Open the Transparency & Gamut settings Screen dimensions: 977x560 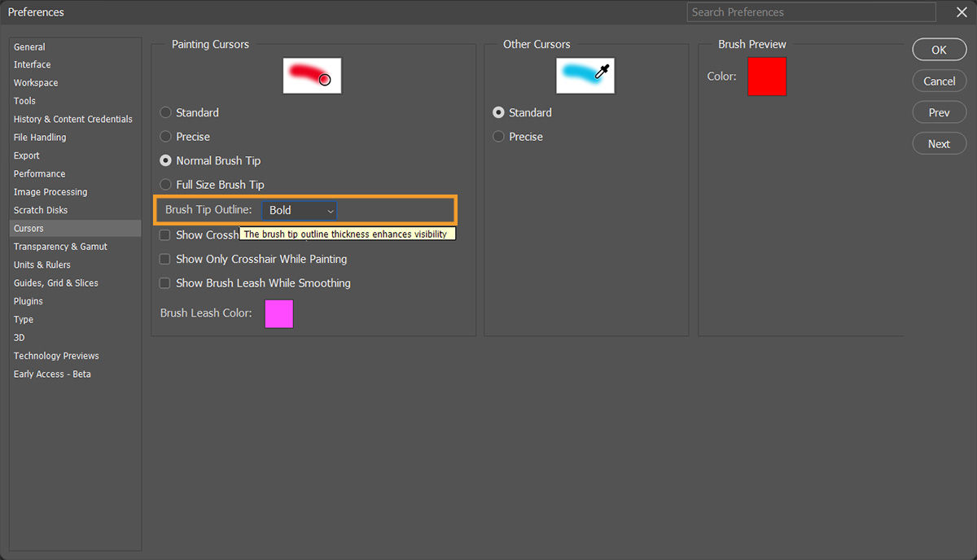[60, 246]
